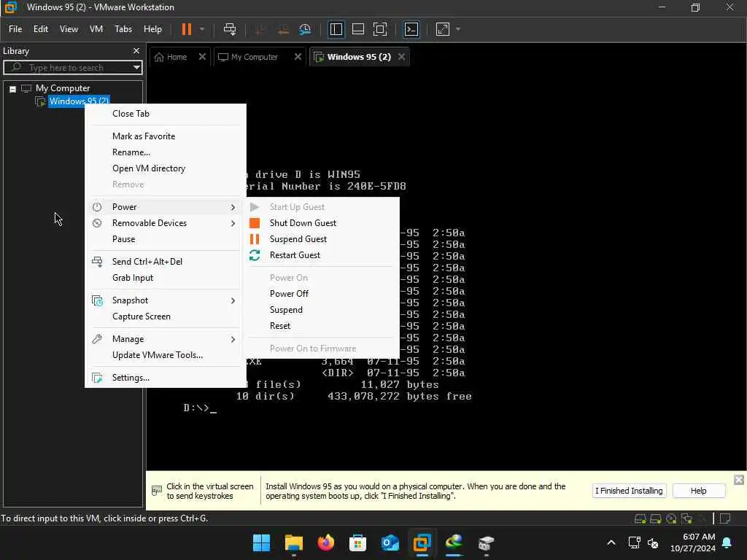Click the stretch guest display toolbar icon
Viewport: 747px width, 560px height.
[x=443, y=29]
